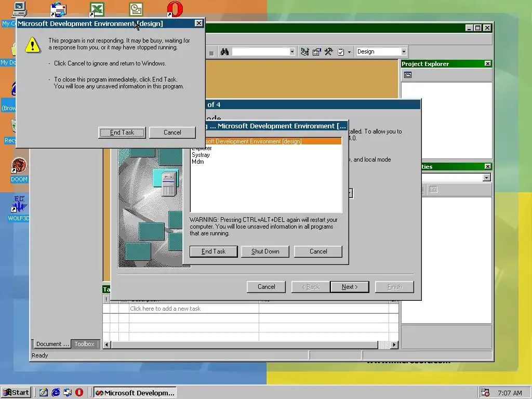Click the disabled Back wizard button
This screenshot has height=399, width=532.
[311, 287]
